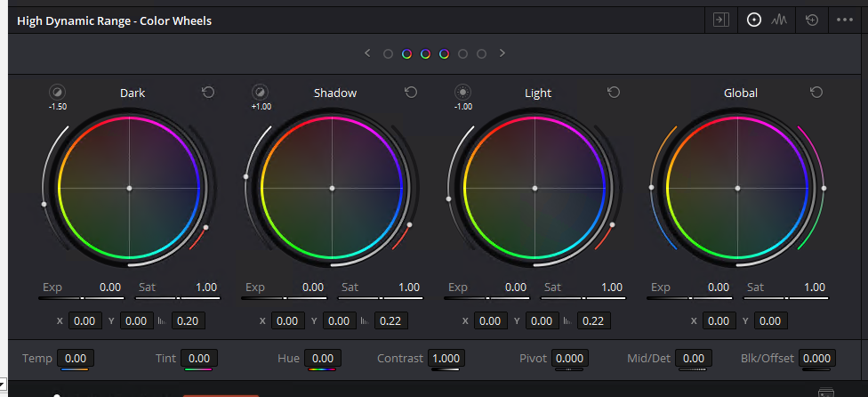Select the first wheel bank page dot
This screenshot has height=397, width=868.
[388, 54]
